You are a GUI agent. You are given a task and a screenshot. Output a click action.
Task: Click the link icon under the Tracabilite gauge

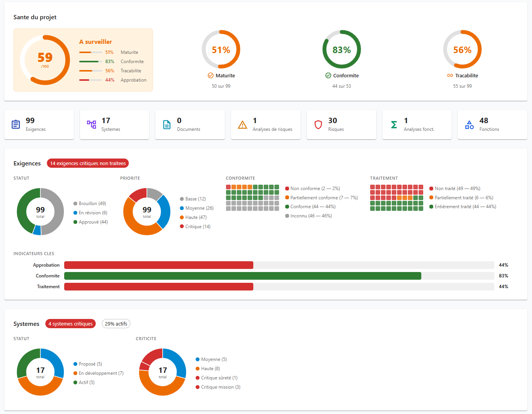449,75
